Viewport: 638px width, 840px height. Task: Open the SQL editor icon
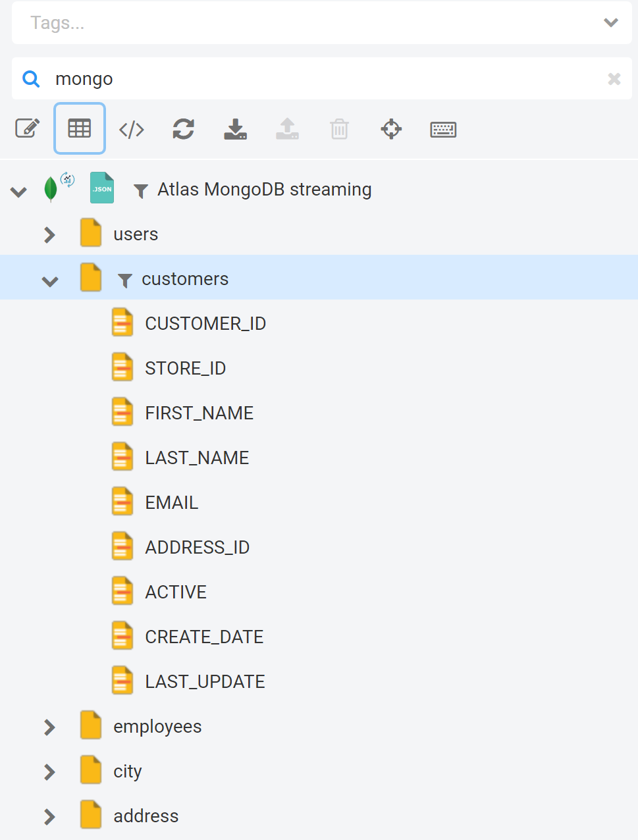click(x=132, y=129)
